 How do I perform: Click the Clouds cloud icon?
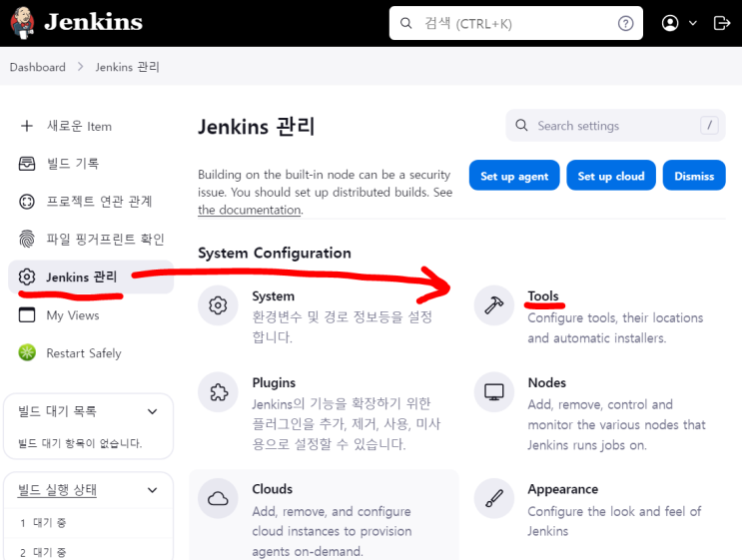218,498
